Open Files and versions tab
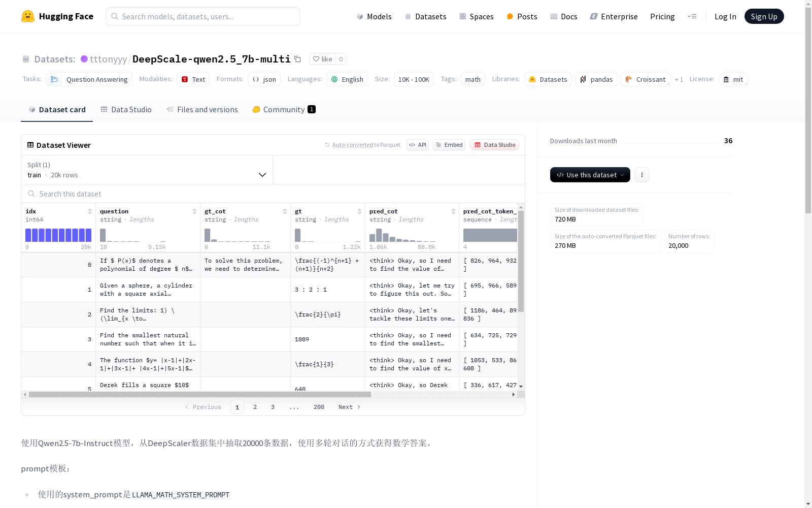Viewport: 812px width, 508px height. coord(202,110)
